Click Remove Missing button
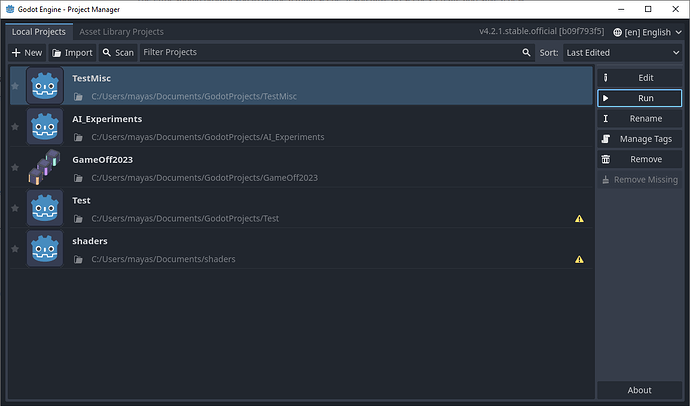Image resolution: width=690 pixels, height=406 pixels. [x=639, y=179]
